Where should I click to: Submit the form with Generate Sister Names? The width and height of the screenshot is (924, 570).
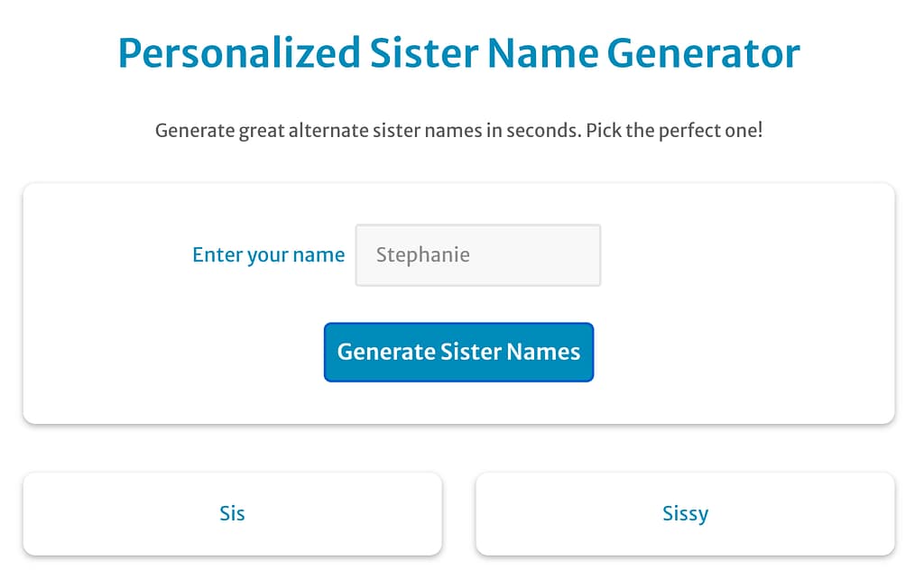tap(458, 352)
